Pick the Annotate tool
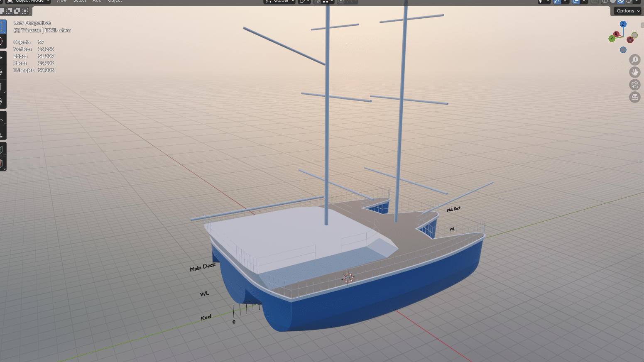This screenshot has height=362, width=644. pyautogui.click(x=2, y=120)
